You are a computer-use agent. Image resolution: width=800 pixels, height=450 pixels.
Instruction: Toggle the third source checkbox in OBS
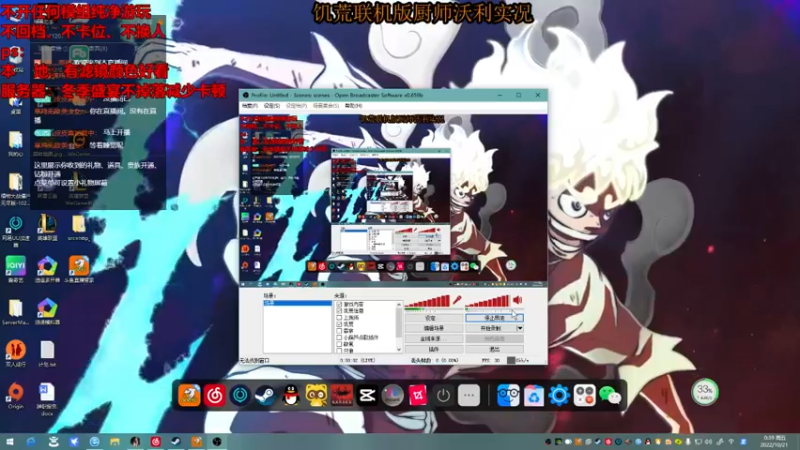(339, 317)
